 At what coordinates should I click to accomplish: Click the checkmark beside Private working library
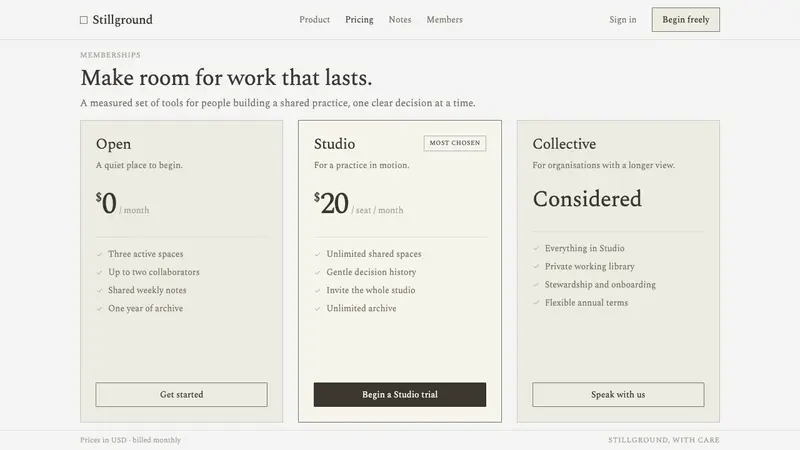(x=536, y=267)
